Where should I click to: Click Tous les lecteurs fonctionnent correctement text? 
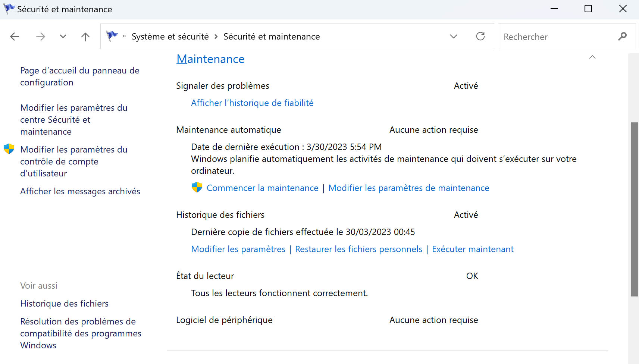tap(279, 293)
